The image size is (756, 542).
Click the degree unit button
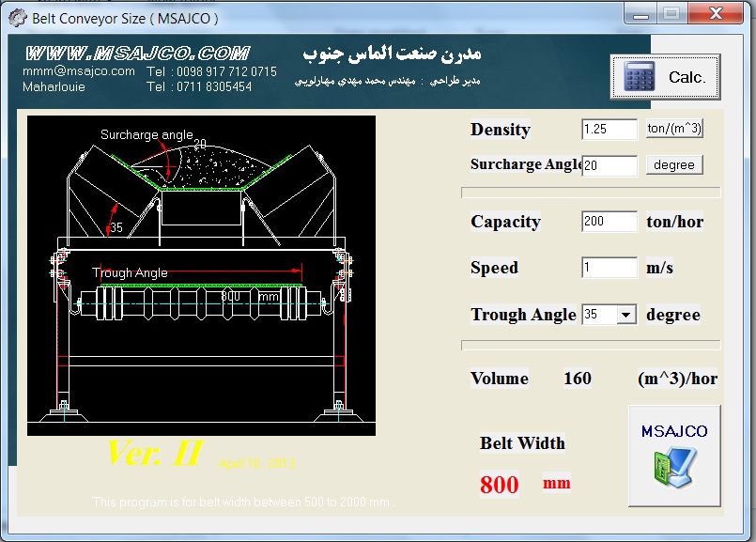674,165
